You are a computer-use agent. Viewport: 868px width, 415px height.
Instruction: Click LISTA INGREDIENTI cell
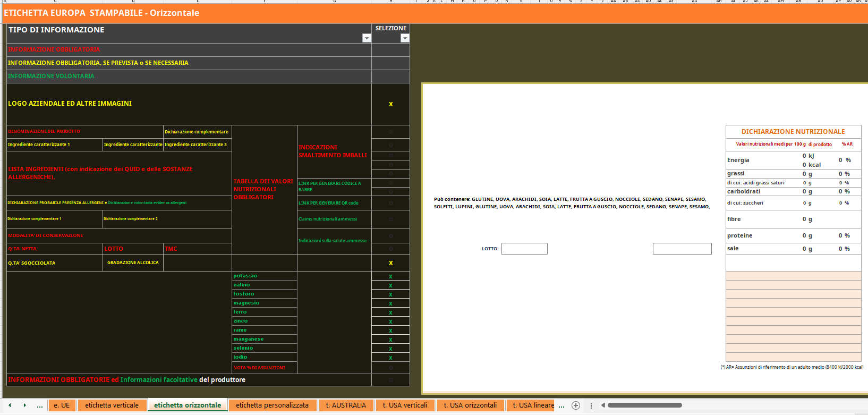tap(120, 173)
